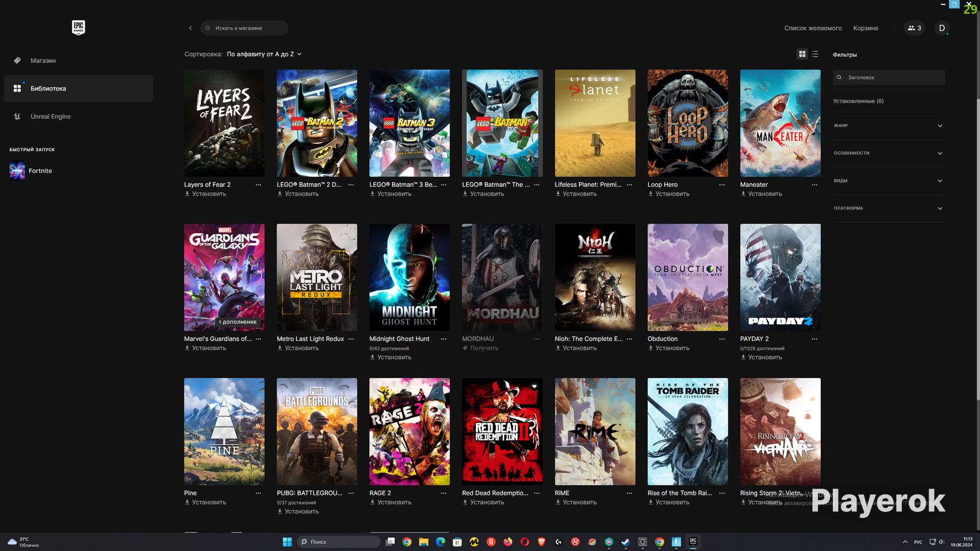Go back using the back arrow
980x551 pixels.
tap(191, 28)
